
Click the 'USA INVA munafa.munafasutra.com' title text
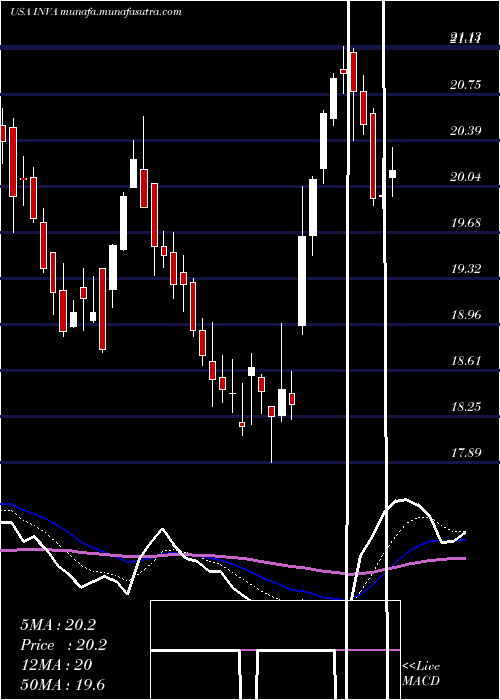[x=96, y=12]
